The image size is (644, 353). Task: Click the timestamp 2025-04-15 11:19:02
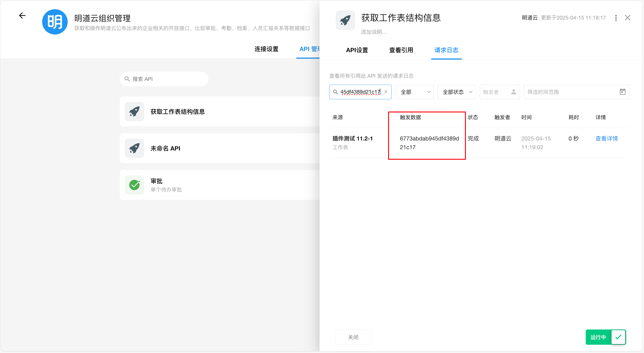point(536,143)
